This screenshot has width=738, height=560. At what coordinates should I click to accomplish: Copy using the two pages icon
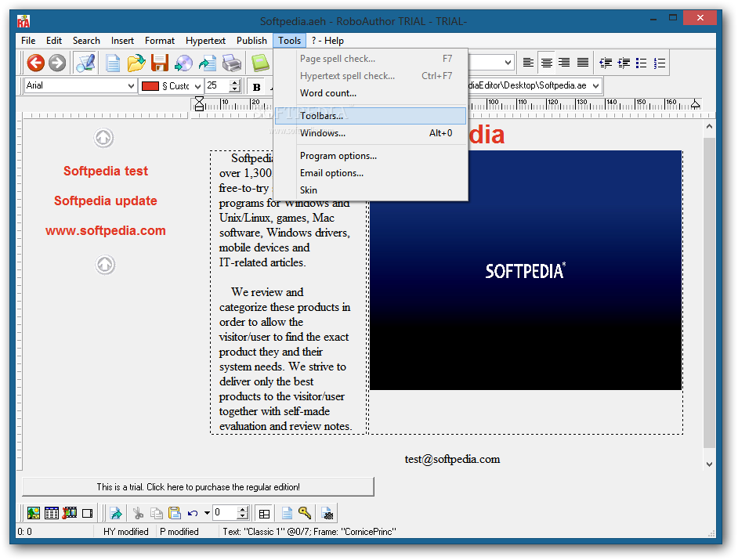(x=156, y=513)
